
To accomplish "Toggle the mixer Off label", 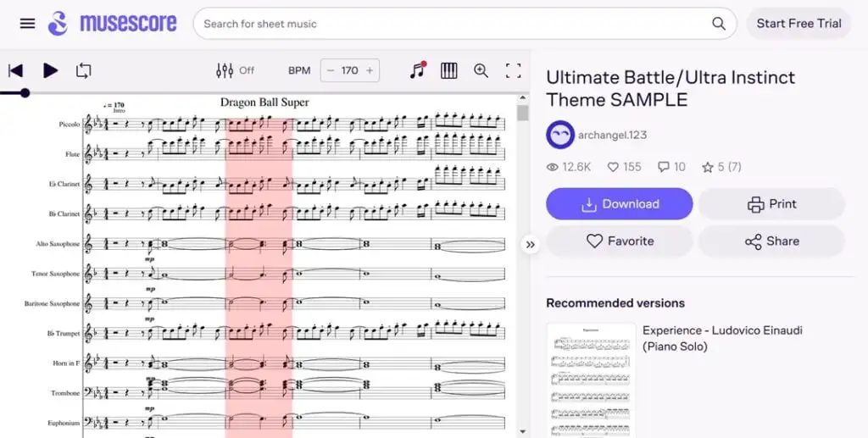I will (x=247, y=70).
